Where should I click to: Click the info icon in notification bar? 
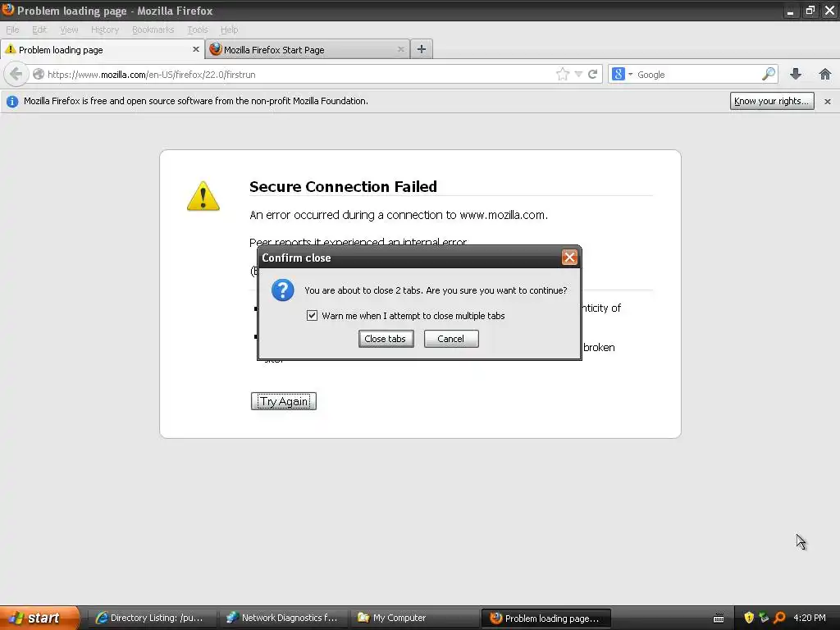[x=11, y=101]
